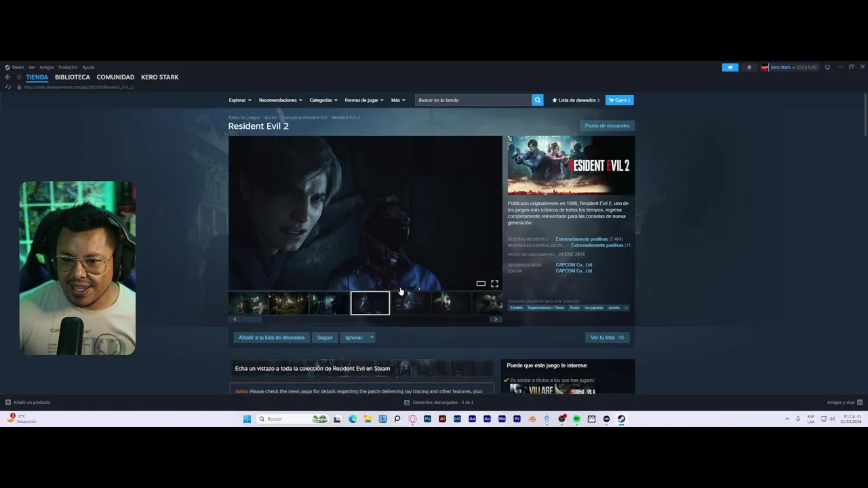Open the Windows Start menu

247,419
